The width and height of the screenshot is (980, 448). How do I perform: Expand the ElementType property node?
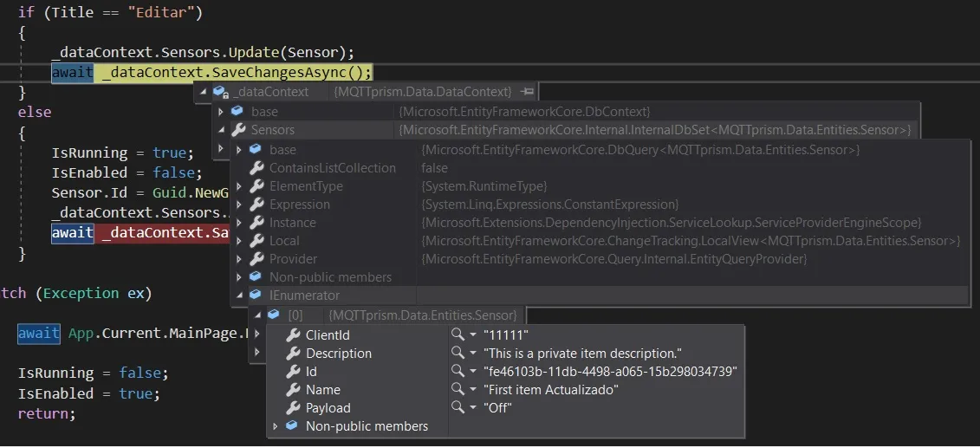point(240,186)
